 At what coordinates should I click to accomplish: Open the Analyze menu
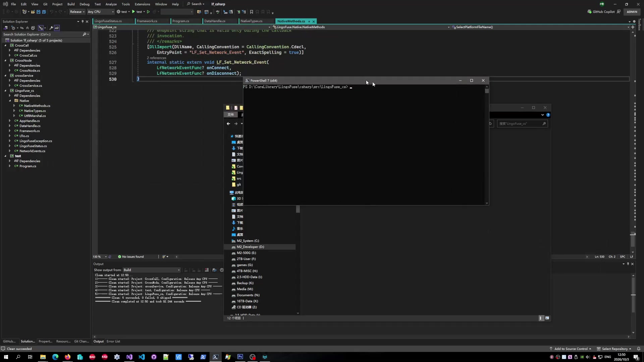(x=111, y=4)
